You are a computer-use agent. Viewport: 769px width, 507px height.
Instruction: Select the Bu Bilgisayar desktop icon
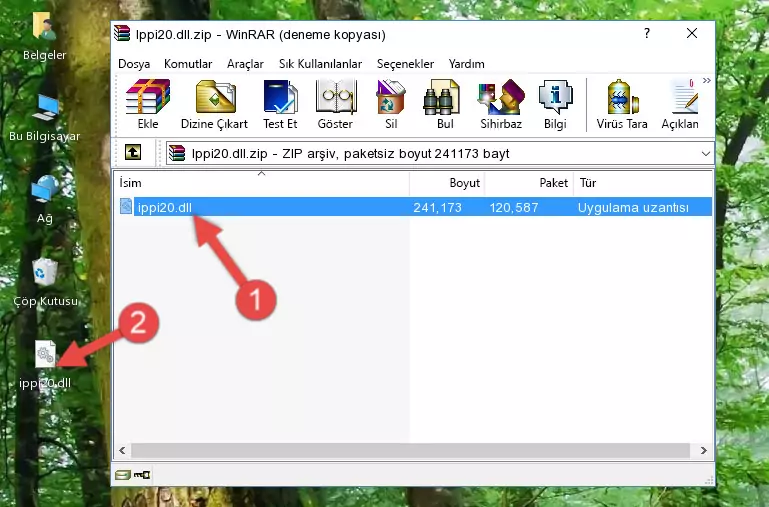tap(45, 118)
